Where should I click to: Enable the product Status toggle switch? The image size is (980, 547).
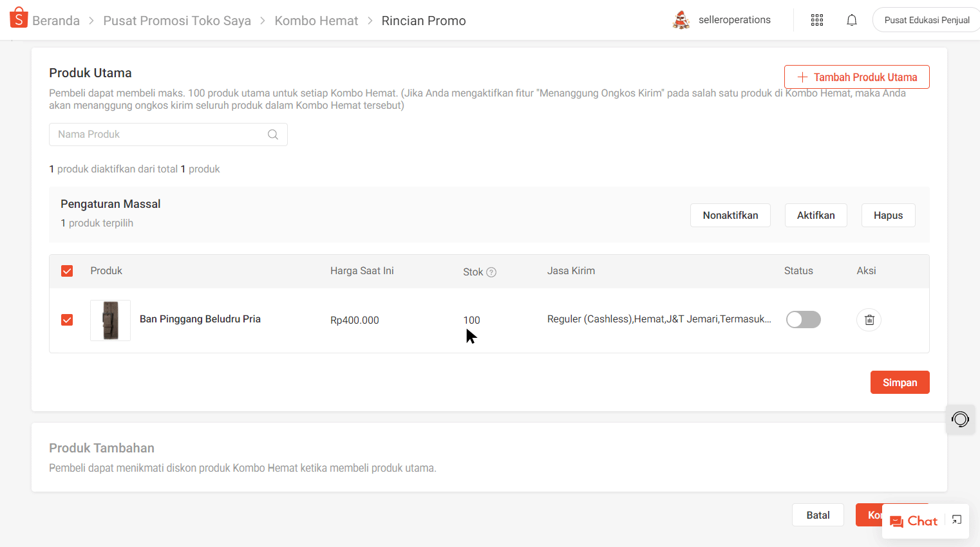click(x=803, y=320)
